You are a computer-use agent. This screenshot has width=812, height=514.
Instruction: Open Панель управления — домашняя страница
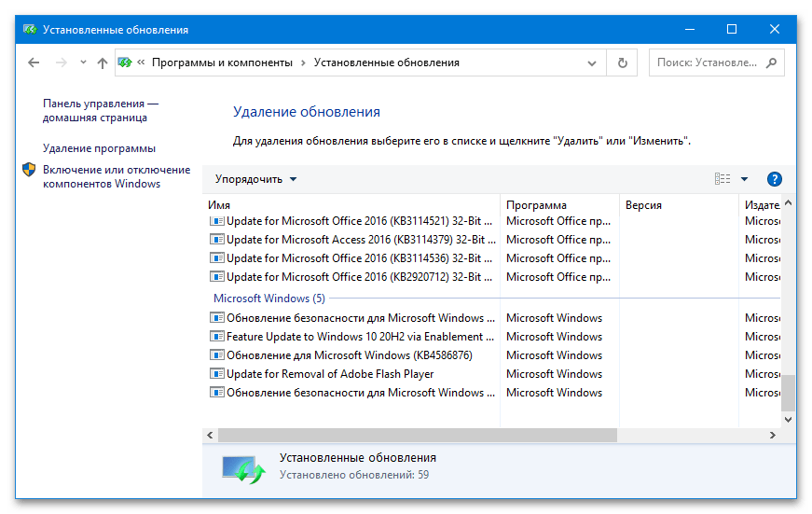pos(101,110)
